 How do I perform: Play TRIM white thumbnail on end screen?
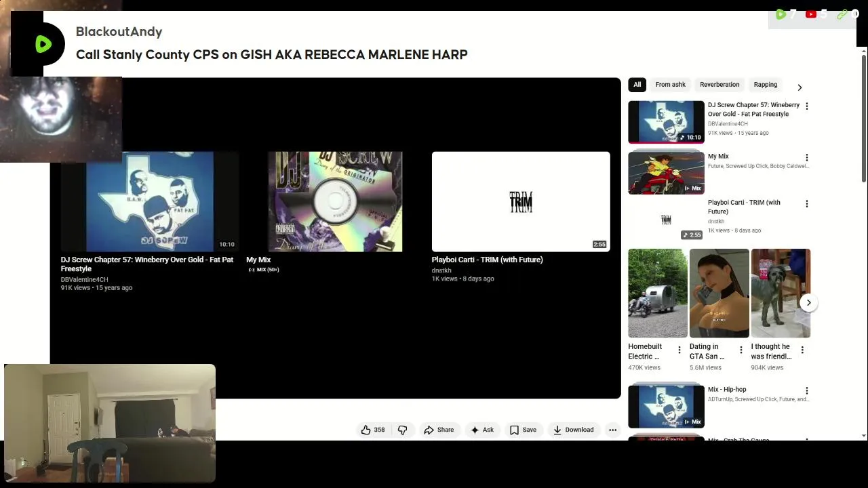click(521, 201)
